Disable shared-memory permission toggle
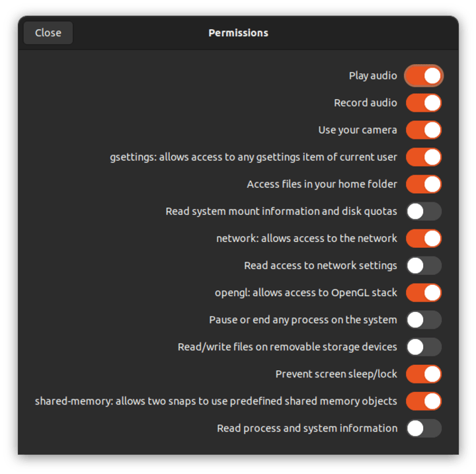Image resolution: width=476 pixels, height=474 pixels. pyautogui.click(x=424, y=401)
